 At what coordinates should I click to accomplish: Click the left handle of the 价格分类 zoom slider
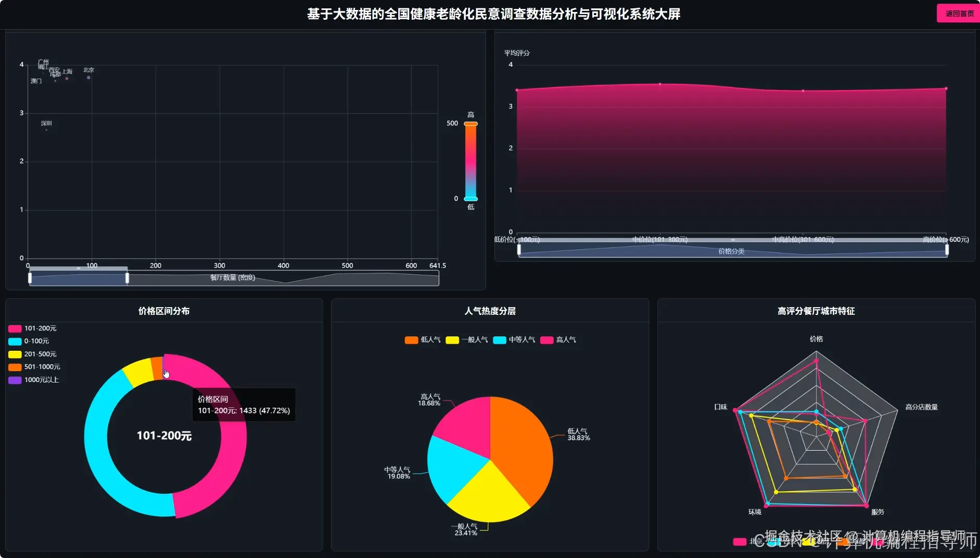(x=519, y=249)
